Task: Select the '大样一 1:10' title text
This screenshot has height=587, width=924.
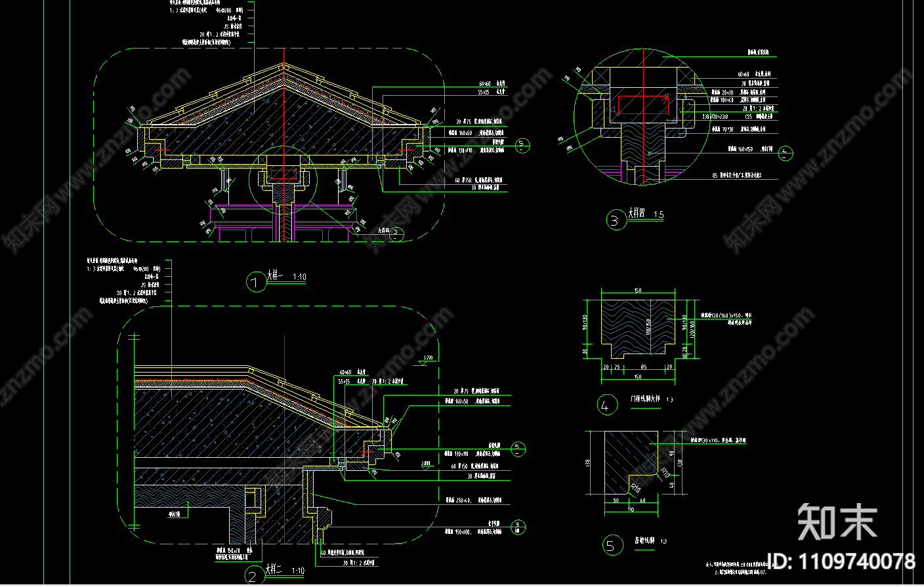Action: coord(286,276)
